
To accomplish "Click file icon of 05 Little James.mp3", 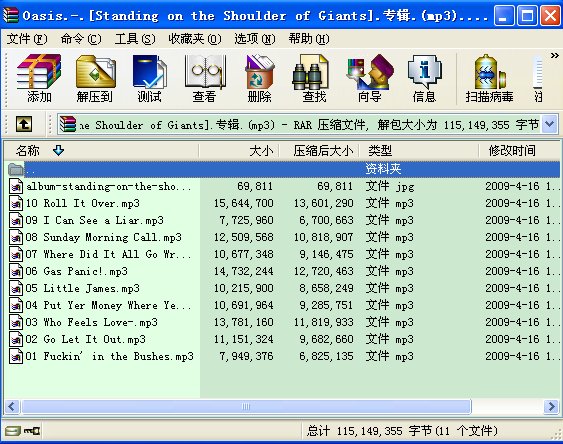I will [x=16, y=289].
